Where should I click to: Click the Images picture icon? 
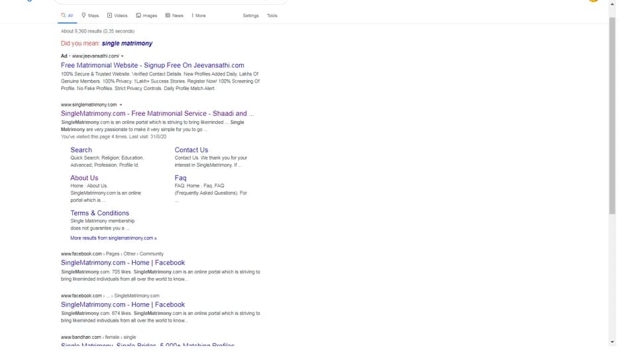pyautogui.click(x=138, y=15)
